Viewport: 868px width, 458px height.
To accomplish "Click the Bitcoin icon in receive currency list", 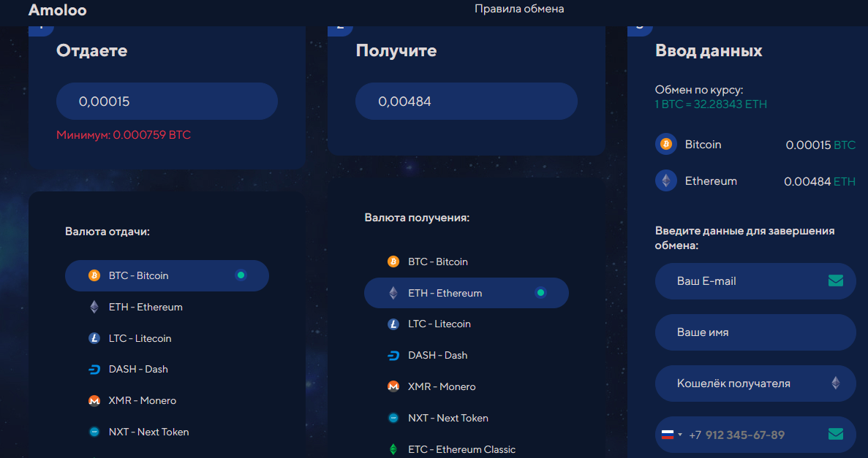I will pos(393,262).
